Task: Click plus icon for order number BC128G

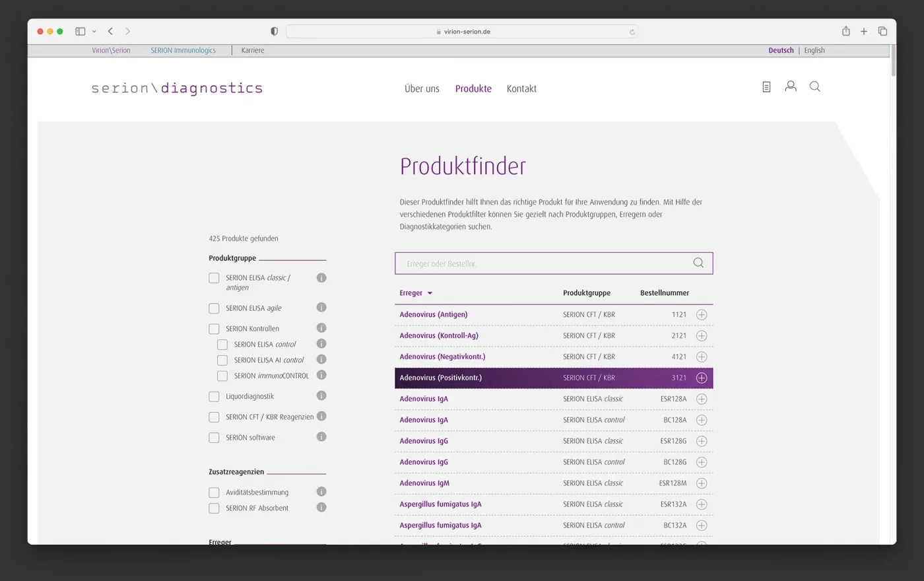Action: tap(702, 463)
